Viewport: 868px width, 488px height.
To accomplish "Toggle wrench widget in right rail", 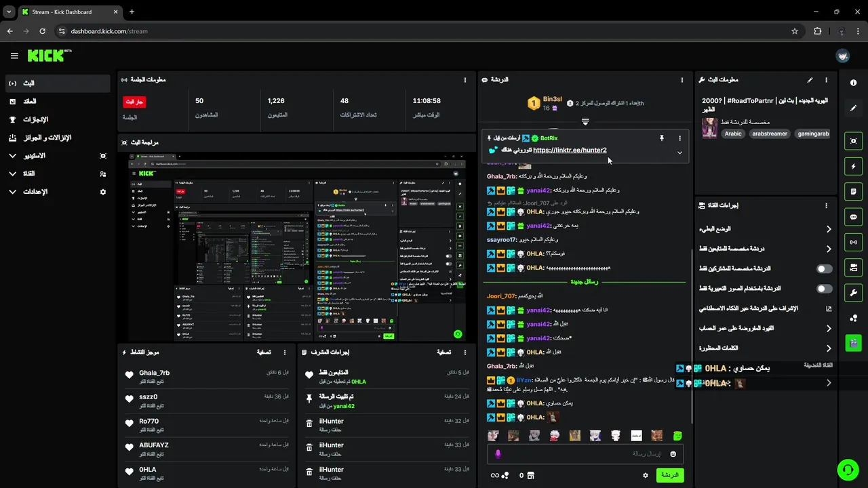I will point(853,293).
